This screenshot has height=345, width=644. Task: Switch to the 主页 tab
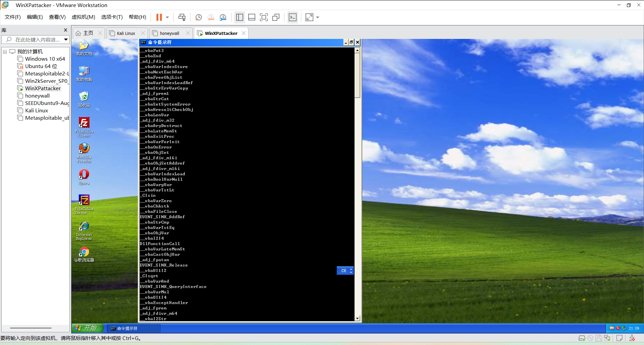tap(85, 33)
